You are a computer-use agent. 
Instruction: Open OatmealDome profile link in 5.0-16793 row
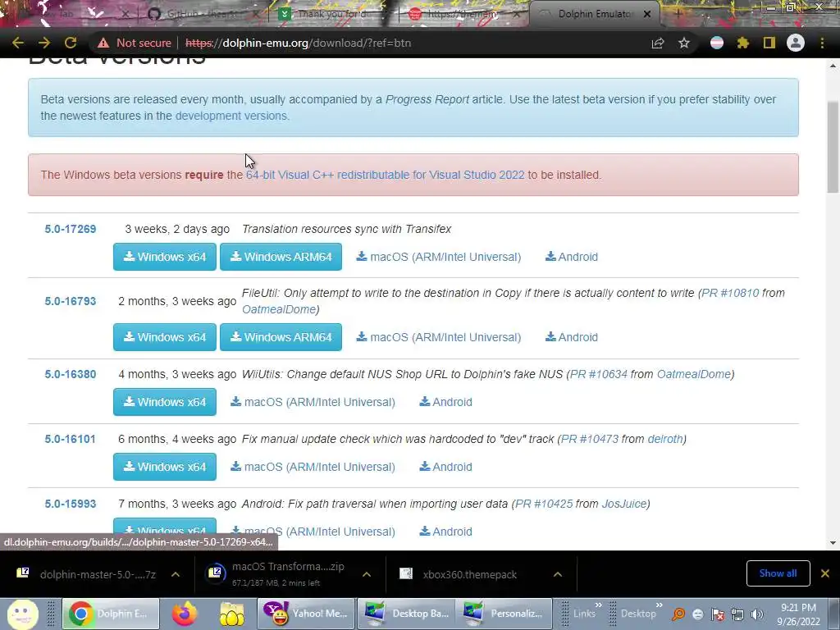279,309
